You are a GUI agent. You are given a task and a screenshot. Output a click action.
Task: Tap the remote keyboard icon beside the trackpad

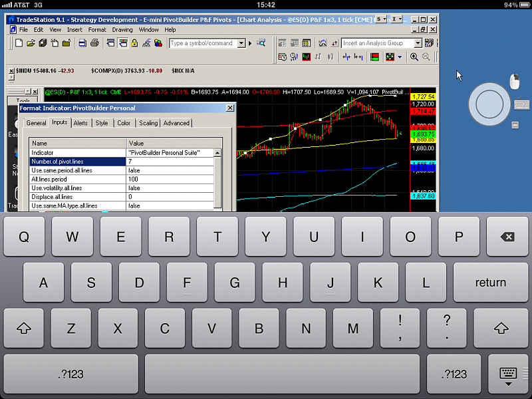(521, 105)
